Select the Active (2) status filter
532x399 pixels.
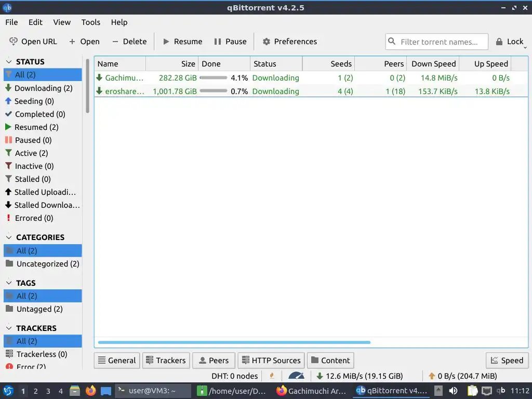point(43,153)
